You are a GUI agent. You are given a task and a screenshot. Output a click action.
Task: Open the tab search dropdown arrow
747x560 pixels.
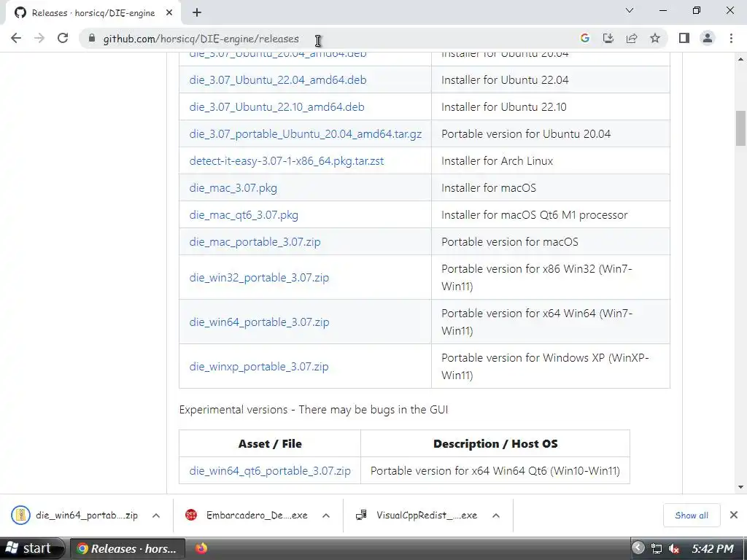coord(630,10)
